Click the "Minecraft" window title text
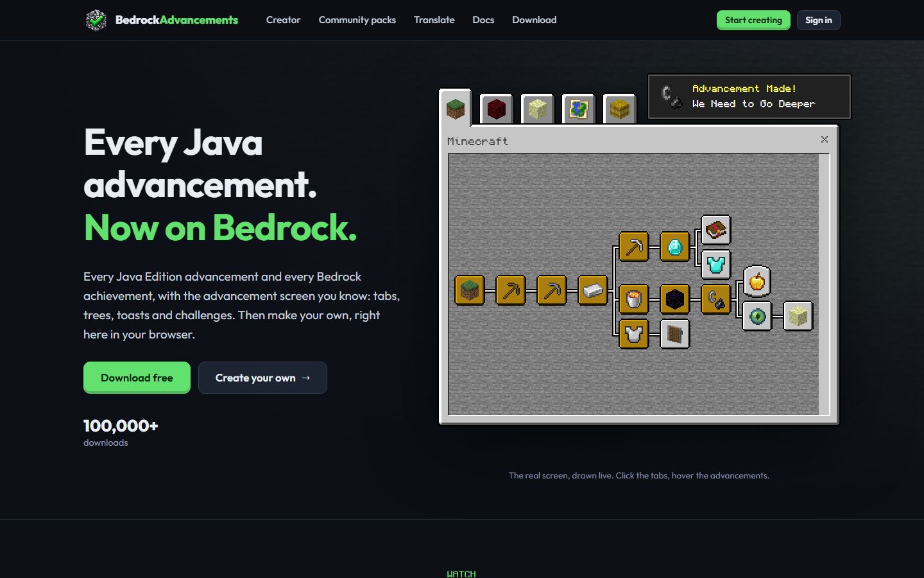This screenshot has width=924, height=578. [x=477, y=141]
